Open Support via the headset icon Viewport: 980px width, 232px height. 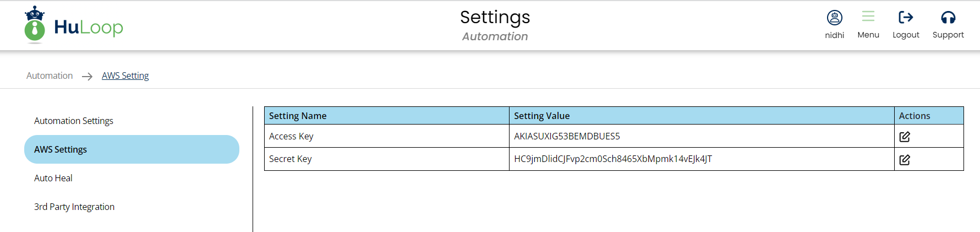(x=948, y=18)
